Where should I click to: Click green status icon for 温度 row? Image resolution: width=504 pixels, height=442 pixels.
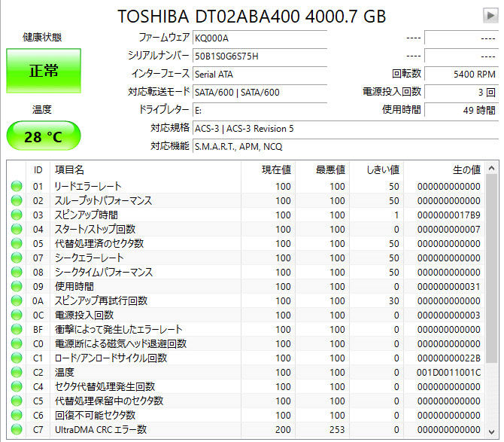pyautogui.click(x=17, y=372)
